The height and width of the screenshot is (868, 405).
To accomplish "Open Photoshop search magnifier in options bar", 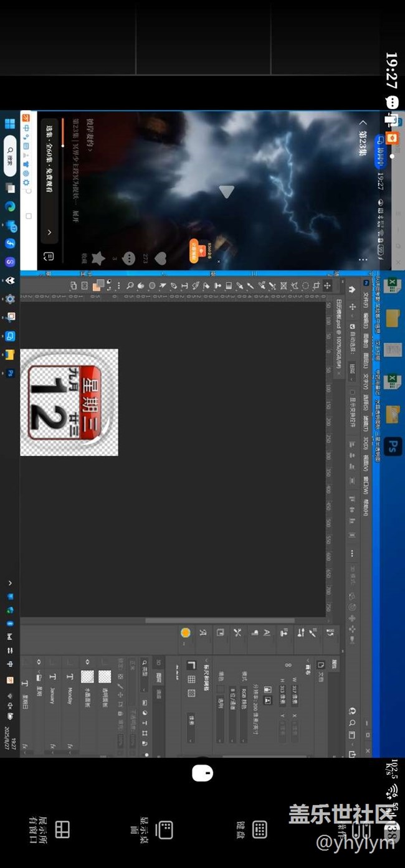I will click(x=353, y=724).
